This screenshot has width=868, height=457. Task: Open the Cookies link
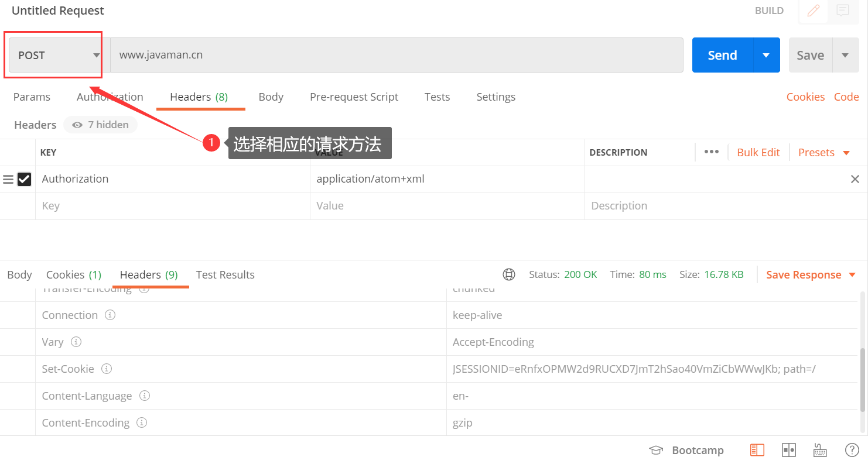click(x=805, y=97)
